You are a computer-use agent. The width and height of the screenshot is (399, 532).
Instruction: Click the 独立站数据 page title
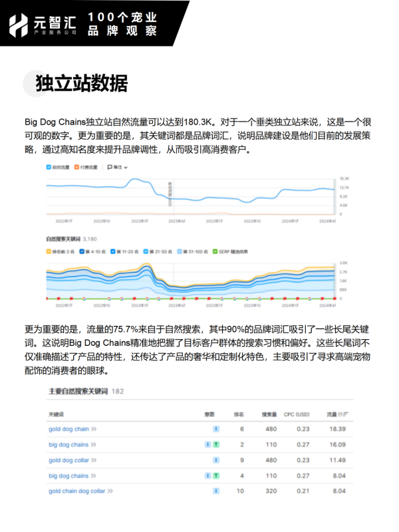click(x=82, y=83)
